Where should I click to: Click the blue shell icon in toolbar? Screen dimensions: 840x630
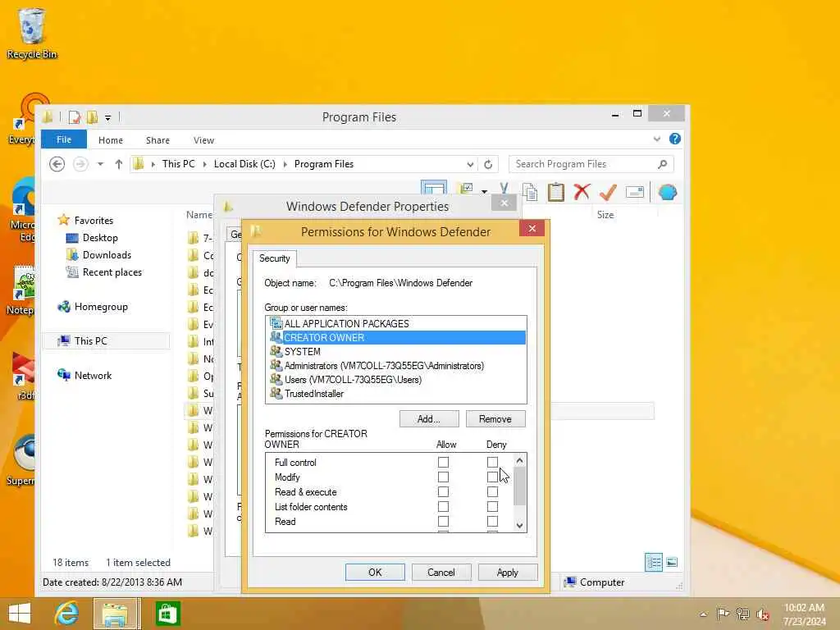click(x=668, y=192)
